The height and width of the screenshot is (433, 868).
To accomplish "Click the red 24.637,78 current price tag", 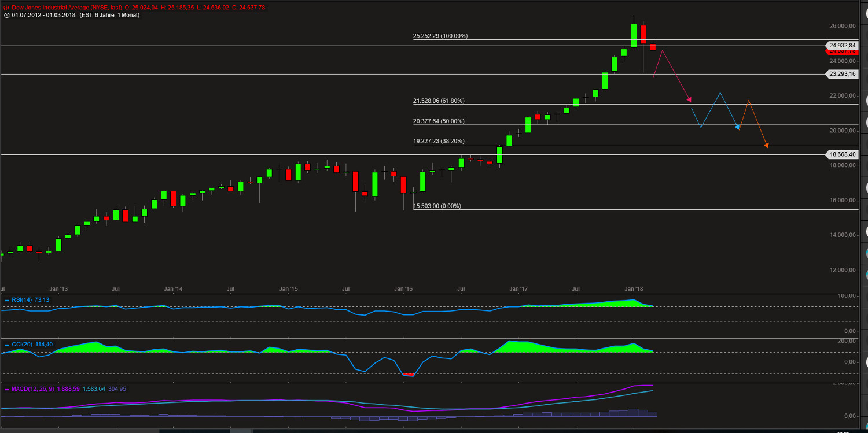I will pos(843,51).
